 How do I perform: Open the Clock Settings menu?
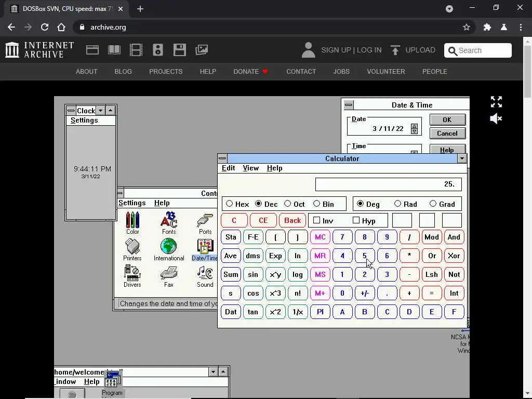[x=84, y=121]
